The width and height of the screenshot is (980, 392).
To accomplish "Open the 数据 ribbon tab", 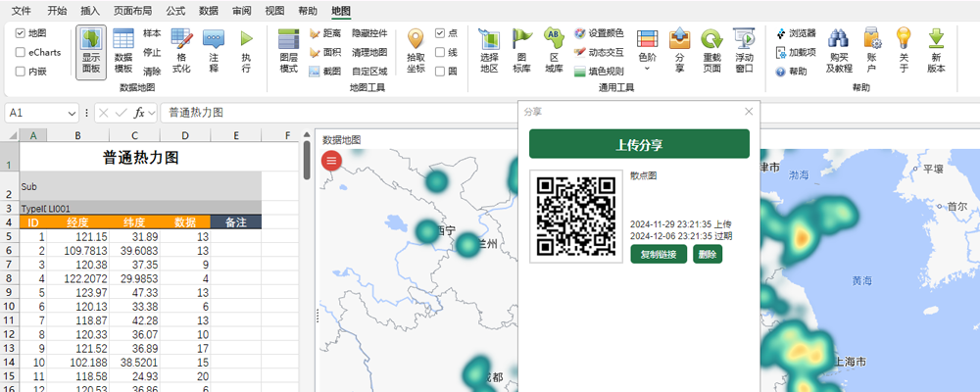I will (x=208, y=11).
